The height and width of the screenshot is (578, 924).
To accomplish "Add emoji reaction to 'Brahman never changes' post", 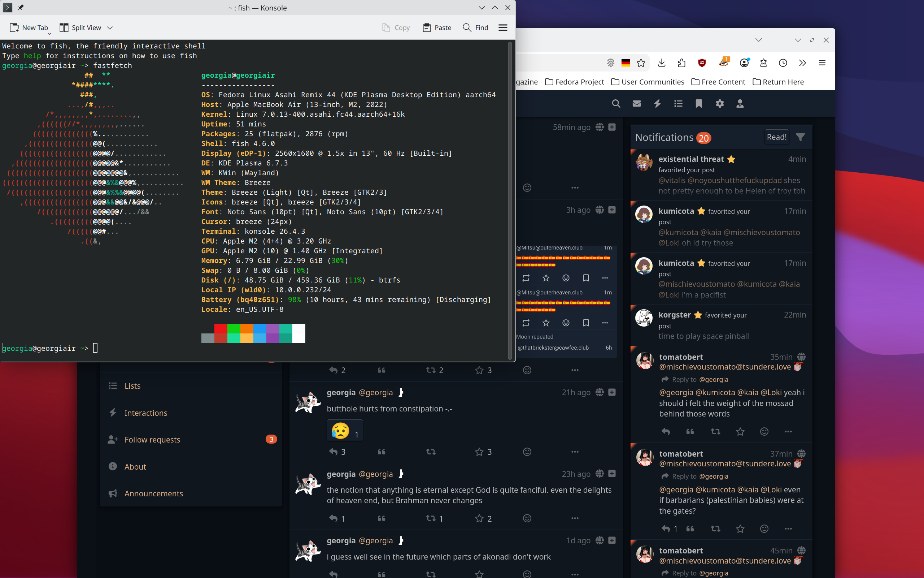I will point(527,518).
